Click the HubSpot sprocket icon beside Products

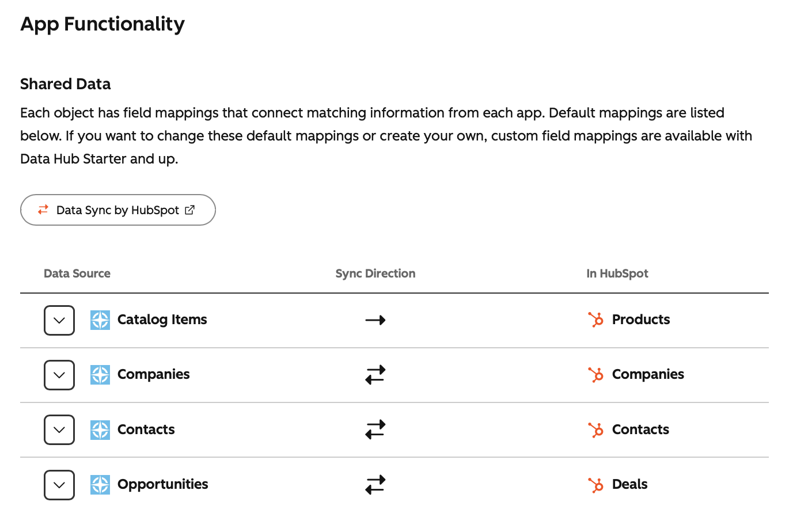tap(596, 320)
